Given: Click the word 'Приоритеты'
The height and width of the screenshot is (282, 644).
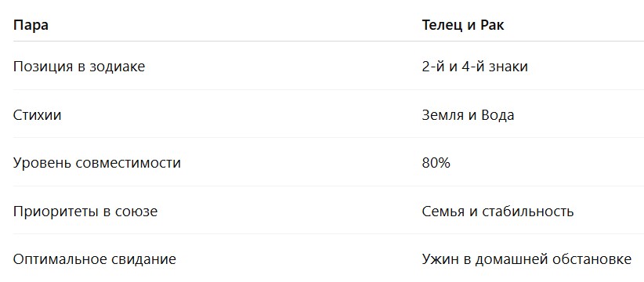Looking at the screenshot, I should tap(54, 211).
